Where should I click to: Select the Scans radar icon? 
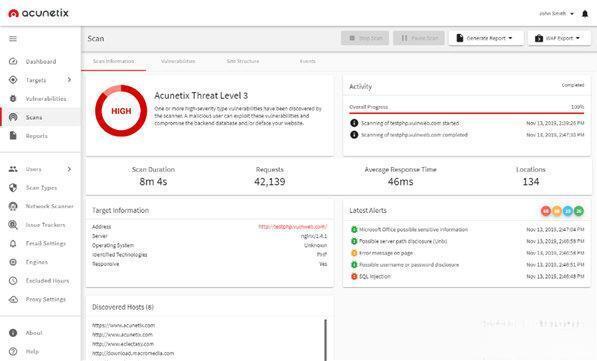tap(13, 117)
